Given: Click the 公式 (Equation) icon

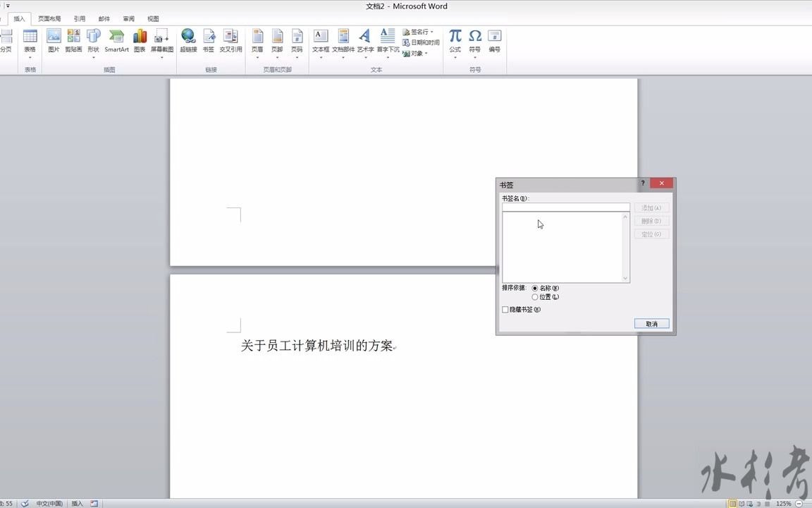Looking at the screenshot, I should coord(455,39).
